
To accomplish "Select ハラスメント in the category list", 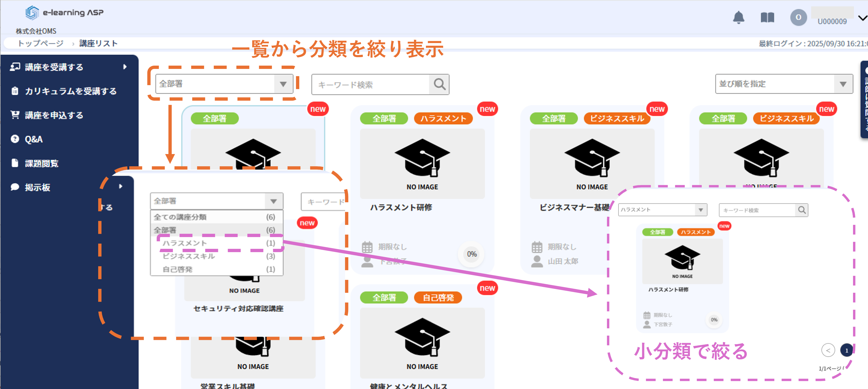I will (x=185, y=243).
